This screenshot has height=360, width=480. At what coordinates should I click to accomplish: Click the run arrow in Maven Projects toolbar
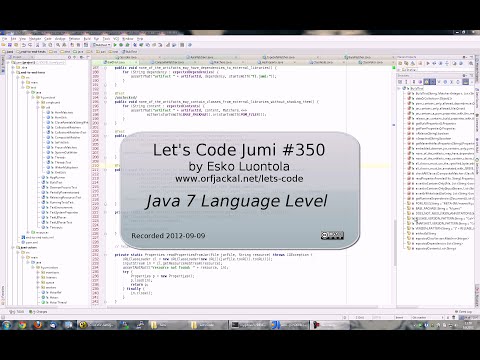click(428, 63)
